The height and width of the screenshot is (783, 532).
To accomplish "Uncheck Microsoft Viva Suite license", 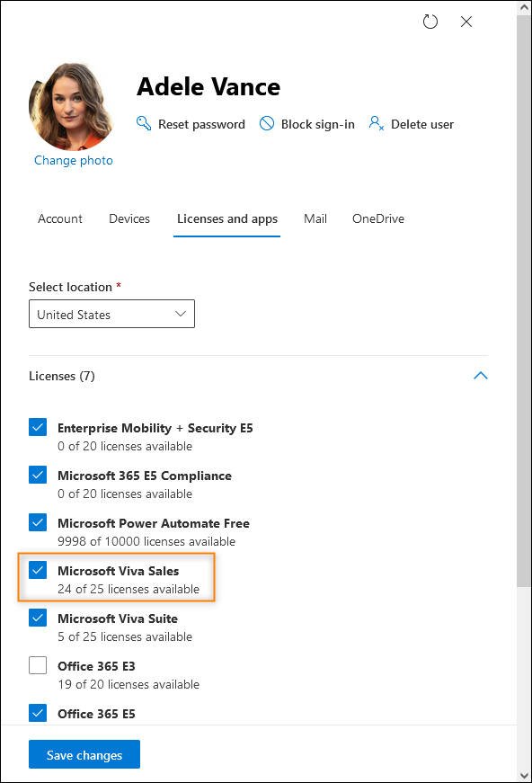I will [x=38, y=618].
